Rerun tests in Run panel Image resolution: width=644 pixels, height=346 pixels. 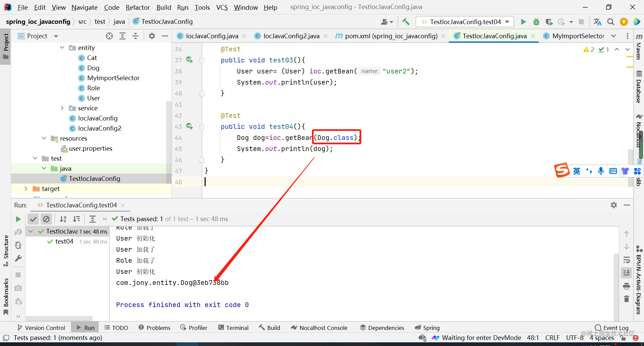pyautogui.click(x=18, y=219)
